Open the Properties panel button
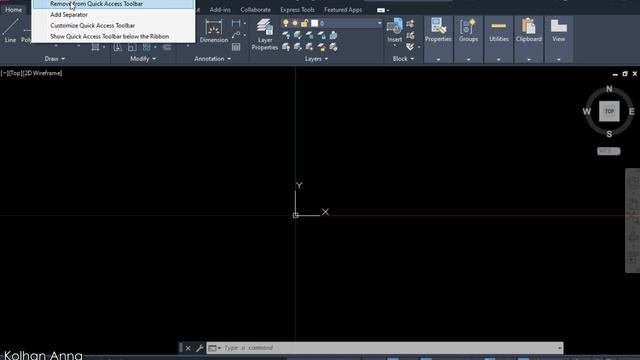The width and height of the screenshot is (640, 360). [x=438, y=31]
